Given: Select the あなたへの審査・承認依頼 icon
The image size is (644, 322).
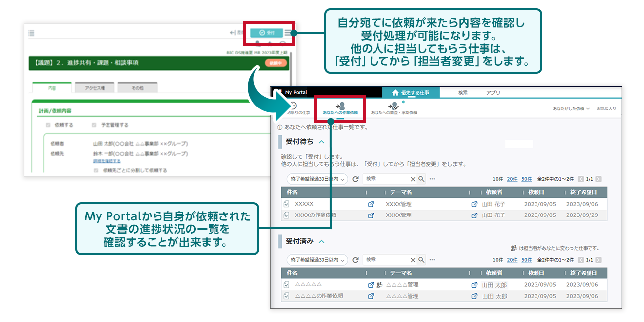Looking at the screenshot, I should coord(393,106).
